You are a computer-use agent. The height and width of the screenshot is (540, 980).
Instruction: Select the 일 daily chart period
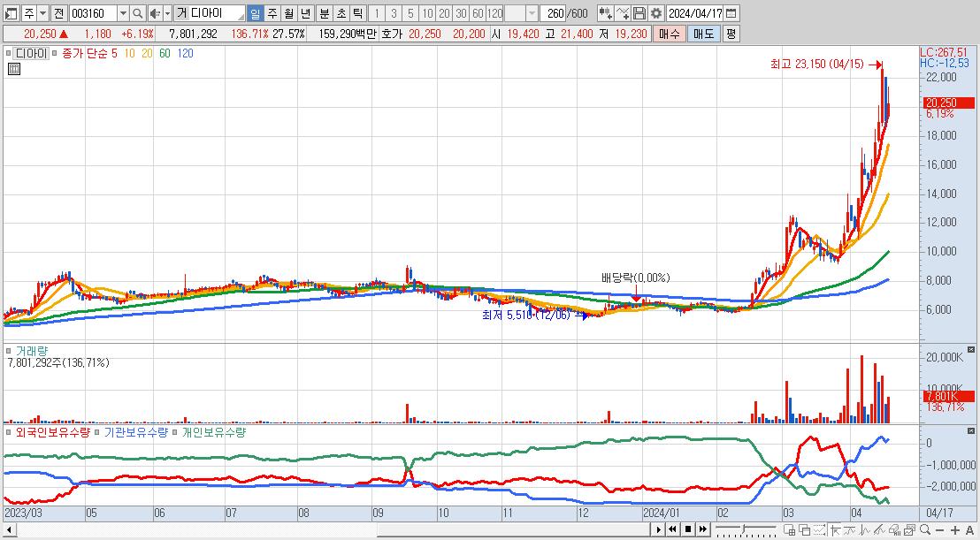tap(256, 13)
